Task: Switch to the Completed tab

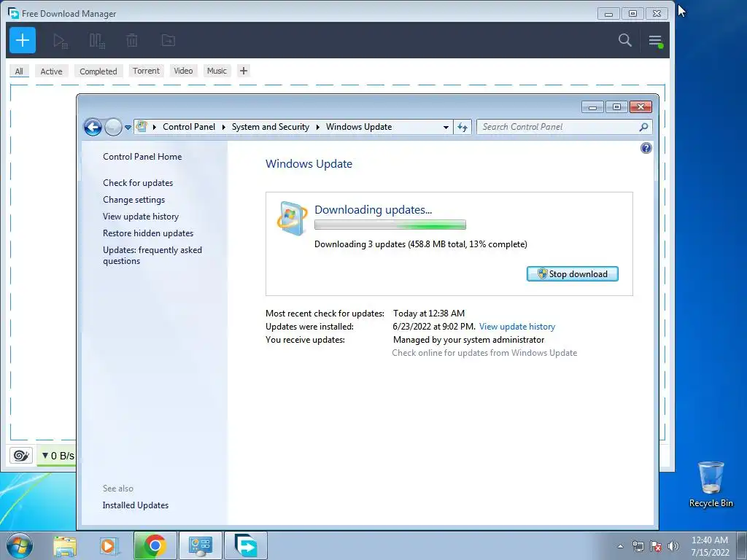Action: pyautogui.click(x=98, y=71)
